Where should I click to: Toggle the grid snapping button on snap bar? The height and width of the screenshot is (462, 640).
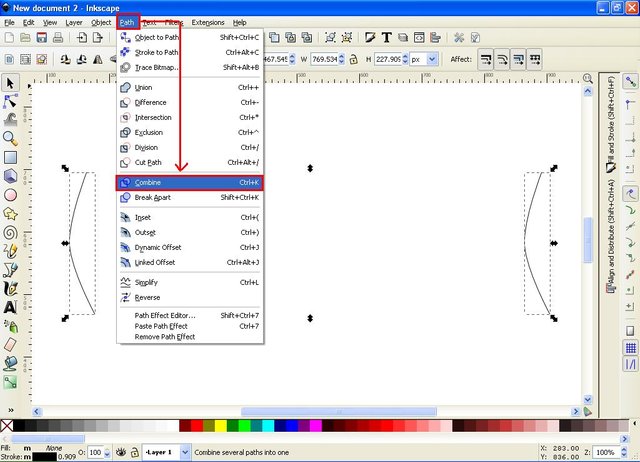(631, 348)
